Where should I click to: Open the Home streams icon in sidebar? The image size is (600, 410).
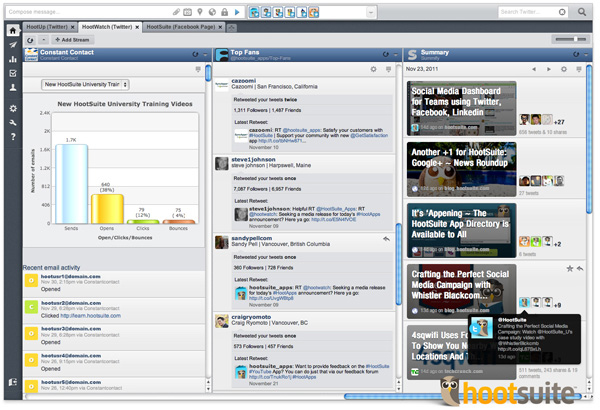[13, 30]
